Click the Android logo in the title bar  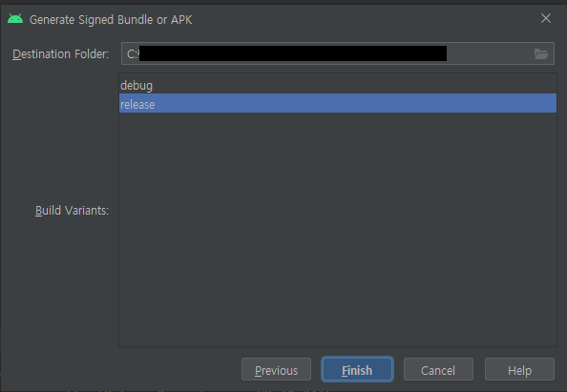(x=15, y=19)
